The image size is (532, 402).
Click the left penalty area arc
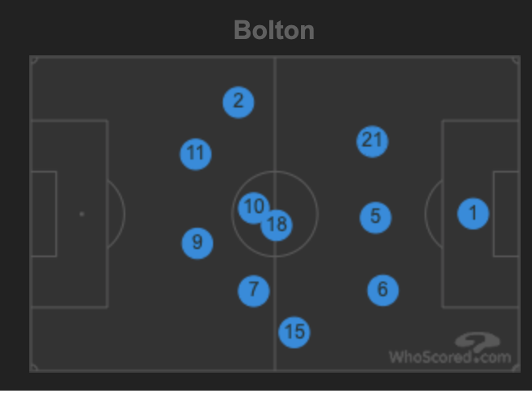point(116,214)
